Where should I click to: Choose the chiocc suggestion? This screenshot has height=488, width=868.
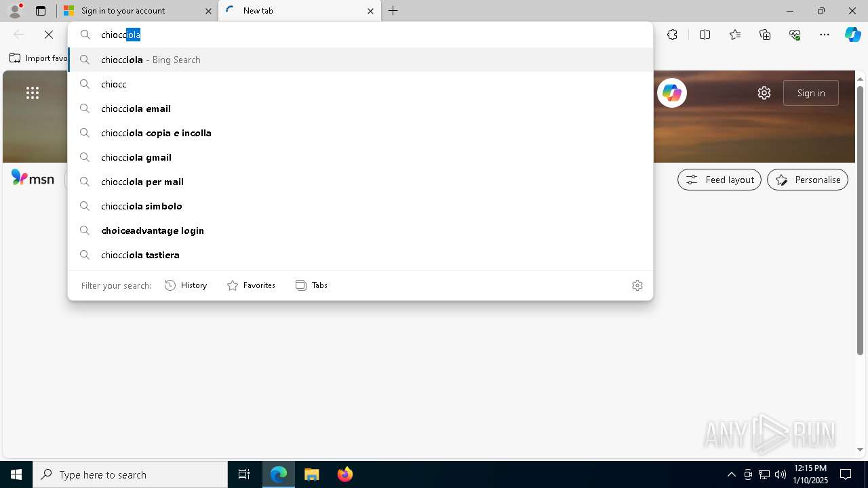pyautogui.click(x=361, y=84)
